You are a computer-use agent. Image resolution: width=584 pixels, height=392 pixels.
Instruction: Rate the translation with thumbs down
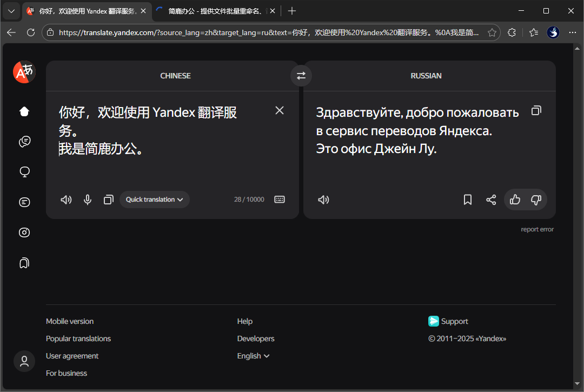tap(536, 200)
